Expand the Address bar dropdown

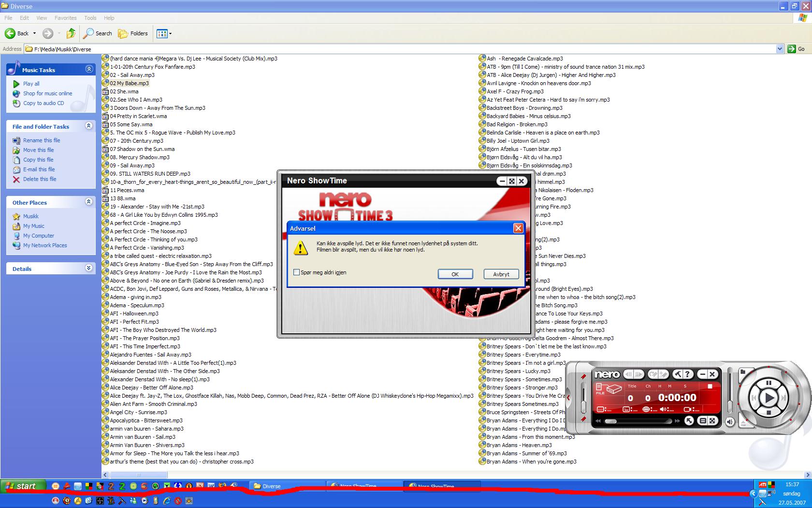[x=779, y=49]
